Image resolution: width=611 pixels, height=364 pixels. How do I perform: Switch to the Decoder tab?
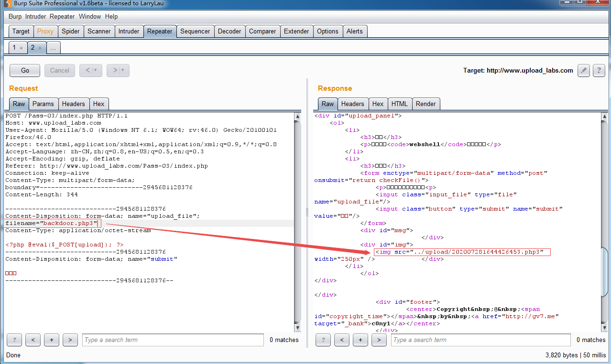(229, 31)
